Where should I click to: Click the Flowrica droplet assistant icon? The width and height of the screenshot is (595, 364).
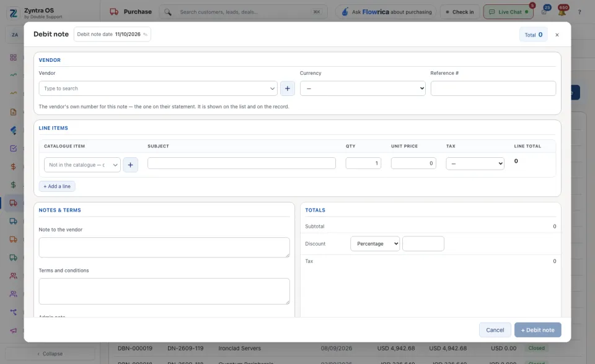click(x=345, y=12)
